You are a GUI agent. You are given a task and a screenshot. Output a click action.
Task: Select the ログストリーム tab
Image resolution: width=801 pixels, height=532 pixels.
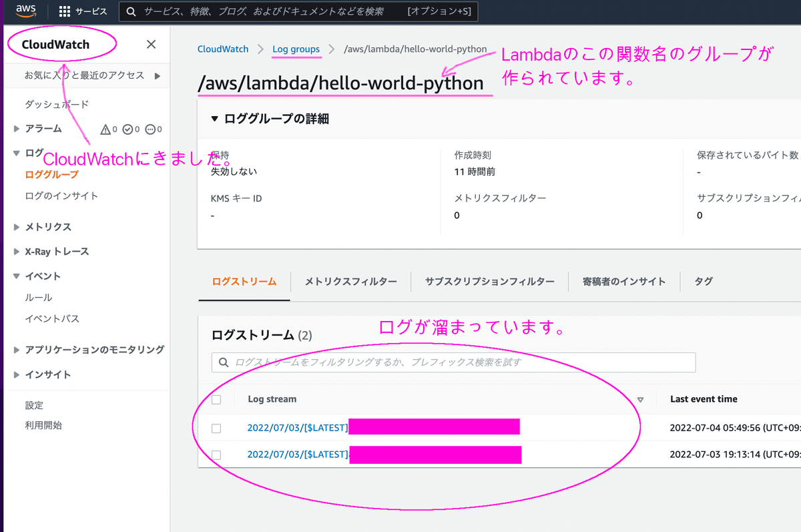tap(244, 282)
